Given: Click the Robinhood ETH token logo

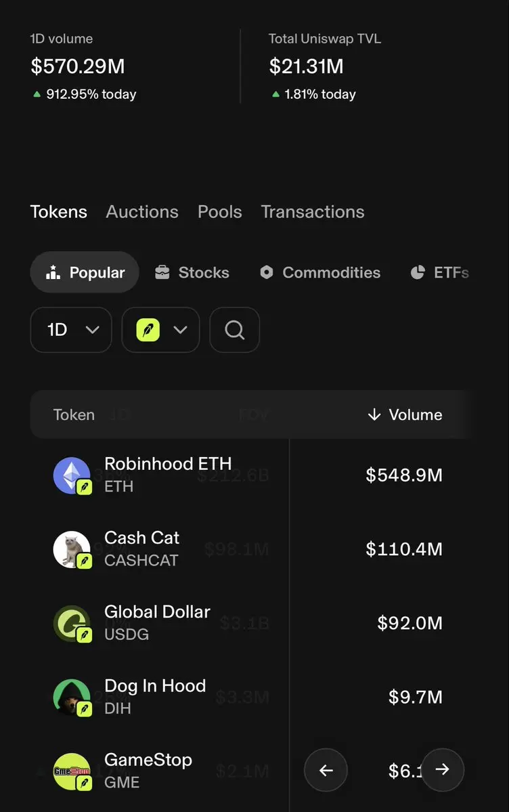Looking at the screenshot, I should click(72, 475).
